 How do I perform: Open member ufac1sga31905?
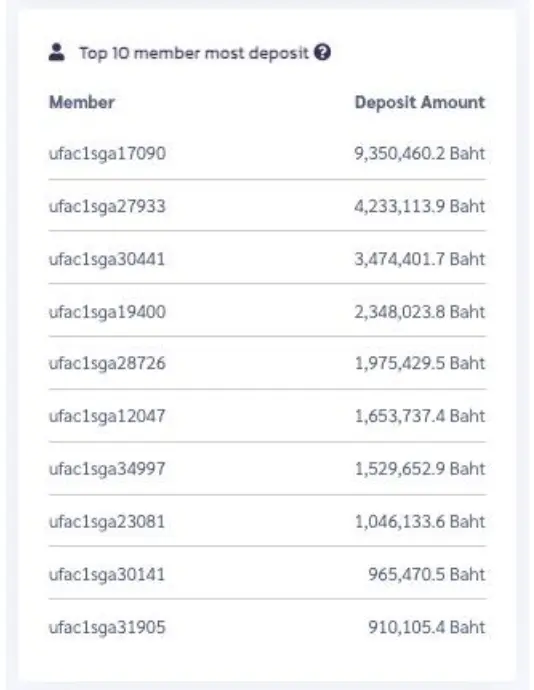point(107,628)
